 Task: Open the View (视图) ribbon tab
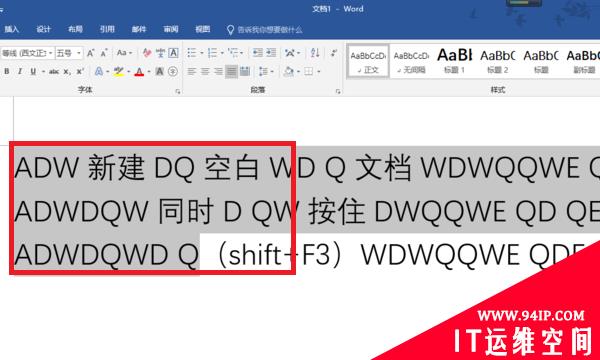pos(202,29)
